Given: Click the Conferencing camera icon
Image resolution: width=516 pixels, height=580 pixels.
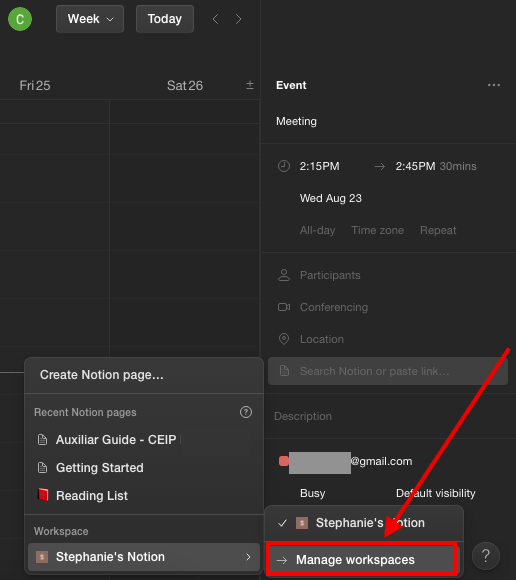Looking at the screenshot, I should tap(284, 307).
